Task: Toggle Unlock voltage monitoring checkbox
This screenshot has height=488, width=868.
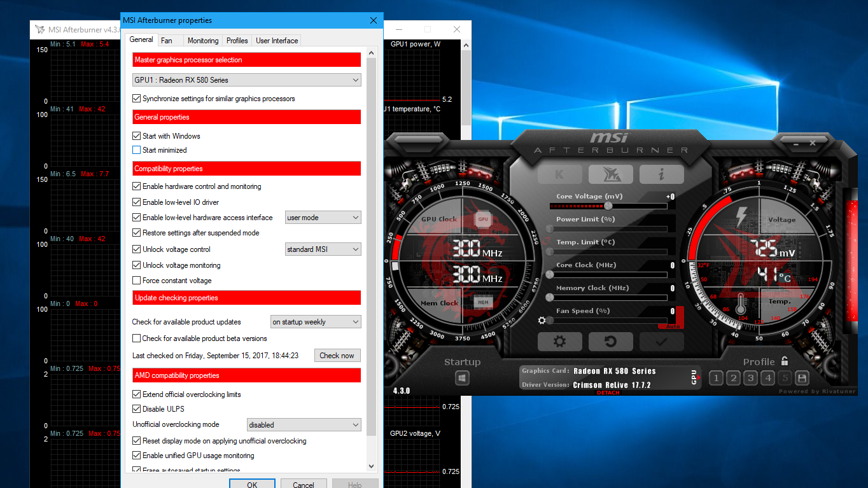Action: coord(136,265)
